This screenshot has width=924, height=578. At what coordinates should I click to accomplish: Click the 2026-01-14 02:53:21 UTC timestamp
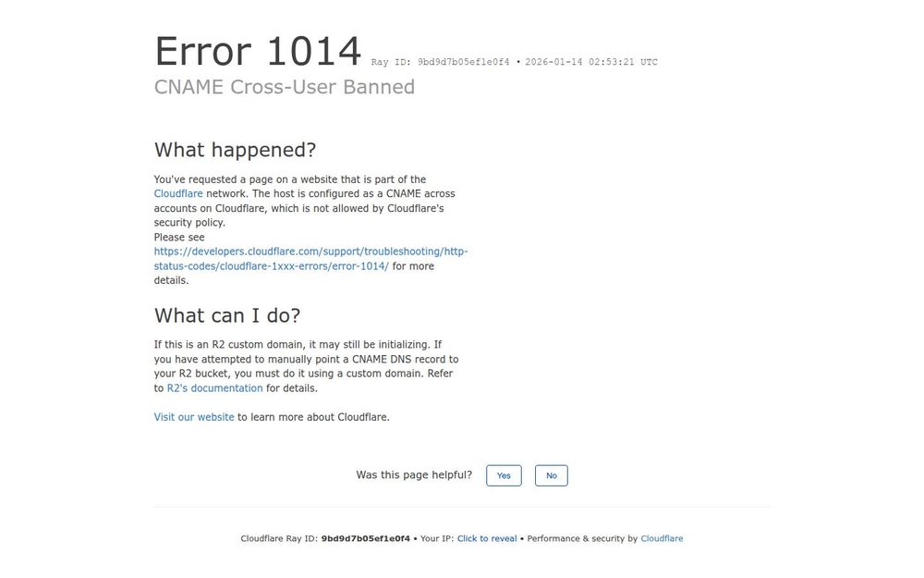coord(591,62)
